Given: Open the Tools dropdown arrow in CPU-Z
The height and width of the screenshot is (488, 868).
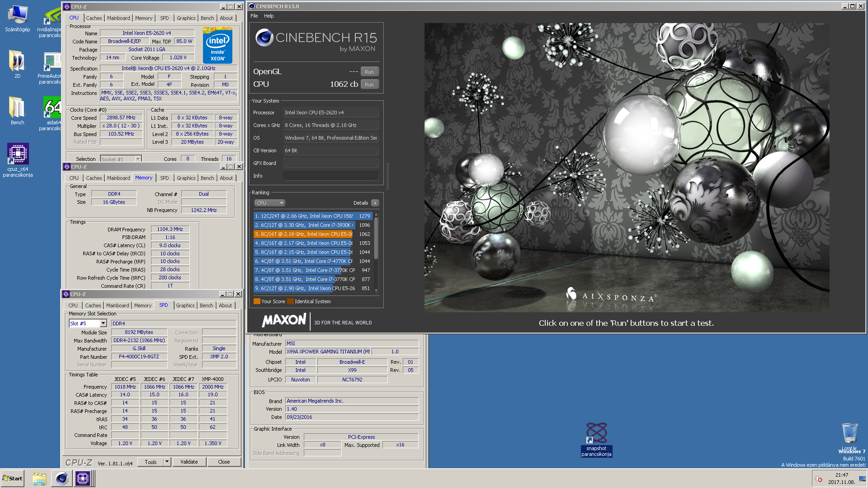Looking at the screenshot, I should 167,462.
